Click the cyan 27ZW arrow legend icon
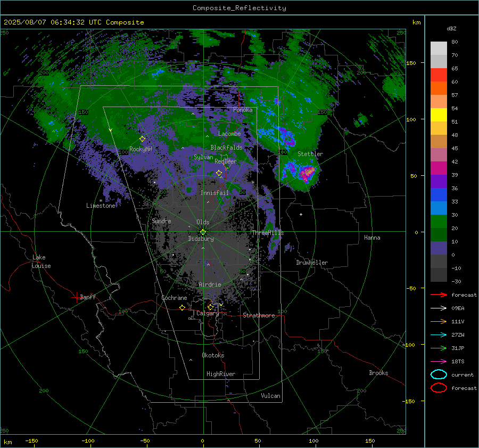The image size is (479, 448). click(x=439, y=335)
